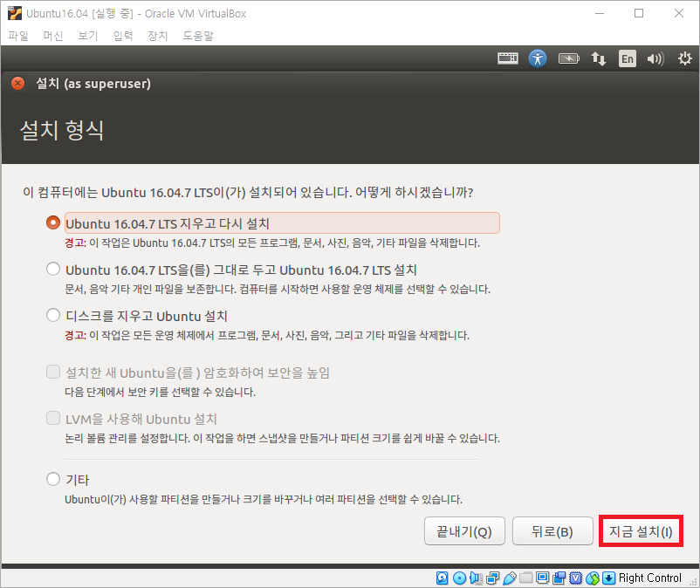
Task: Open the En input language indicator
Action: tap(628, 58)
